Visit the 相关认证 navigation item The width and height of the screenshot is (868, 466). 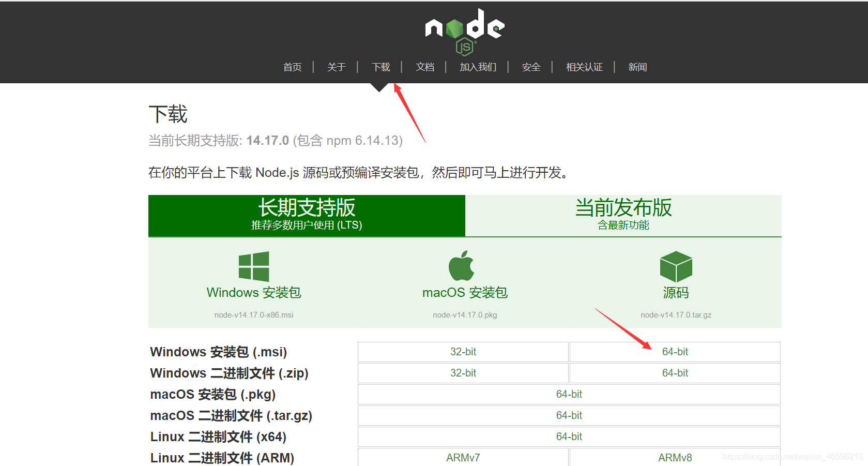(x=584, y=67)
